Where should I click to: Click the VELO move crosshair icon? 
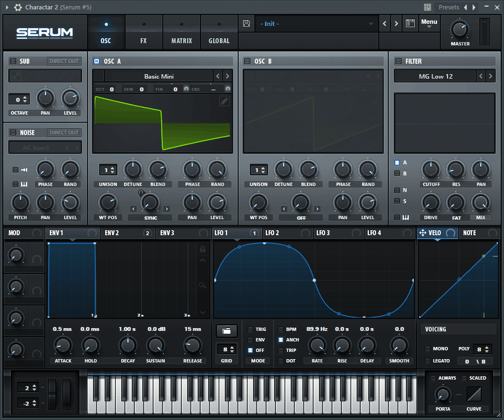[423, 233]
